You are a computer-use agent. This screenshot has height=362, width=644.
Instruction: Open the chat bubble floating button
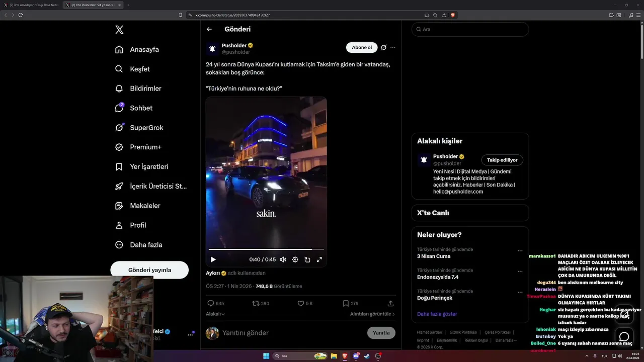624,336
